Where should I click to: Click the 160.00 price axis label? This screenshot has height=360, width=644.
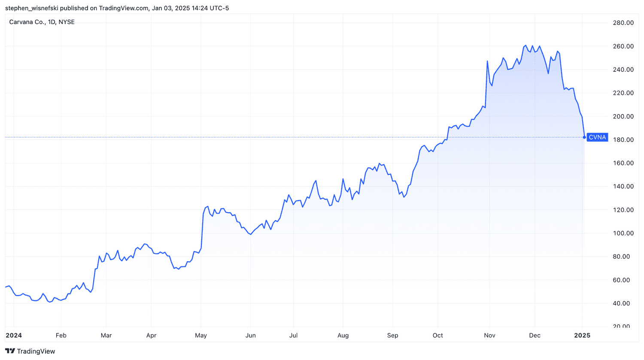(623, 163)
